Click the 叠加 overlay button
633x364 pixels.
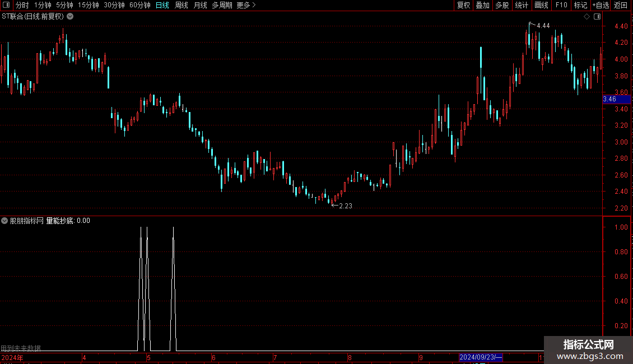(x=482, y=5)
